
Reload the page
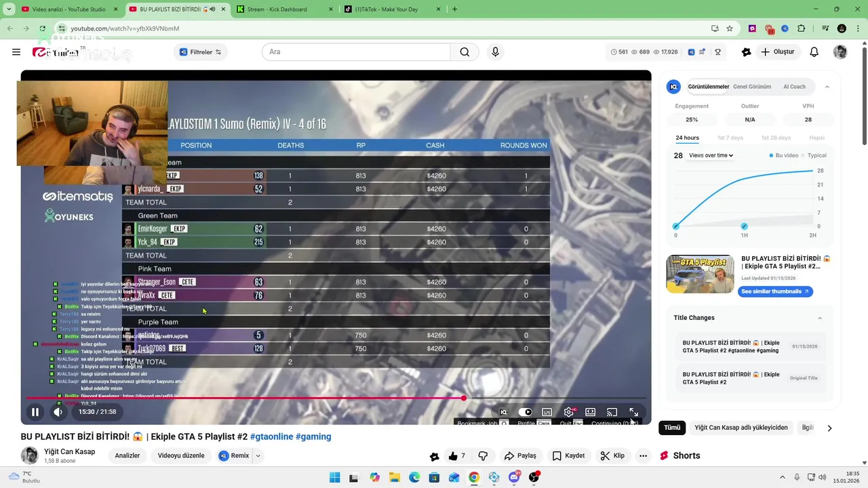[x=42, y=28]
